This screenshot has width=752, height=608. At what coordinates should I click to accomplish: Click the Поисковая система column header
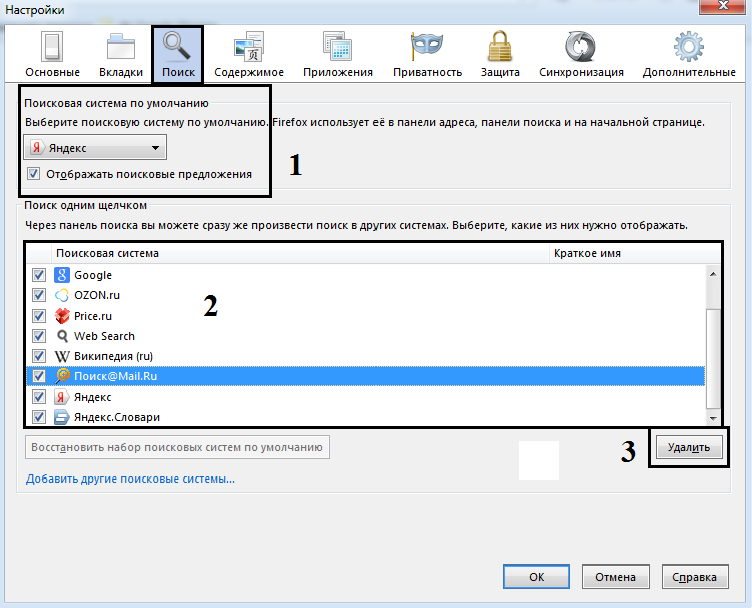pyautogui.click(x=300, y=253)
